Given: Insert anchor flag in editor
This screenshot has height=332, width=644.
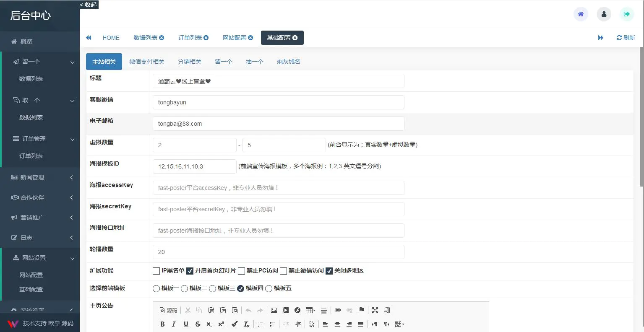Looking at the screenshot, I should pyautogui.click(x=361, y=310).
